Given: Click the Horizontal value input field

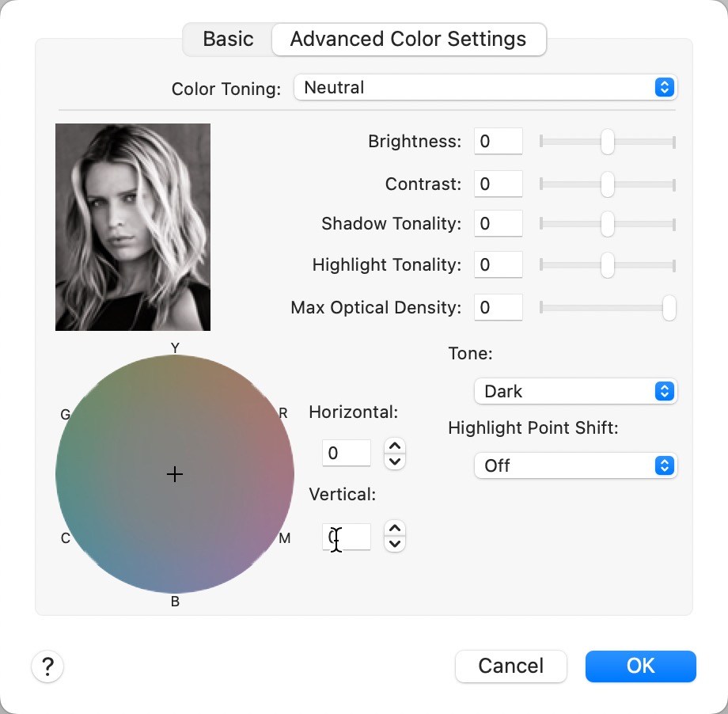Looking at the screenshot, I should pos(347,454).
